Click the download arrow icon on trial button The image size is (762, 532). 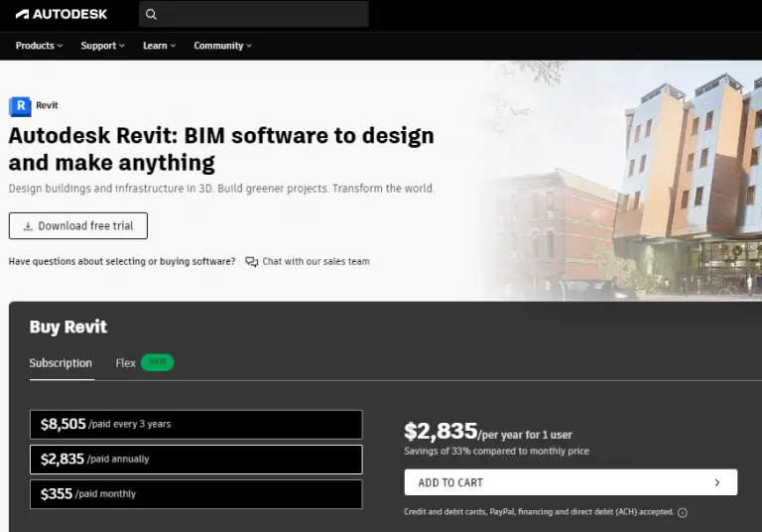28,226
